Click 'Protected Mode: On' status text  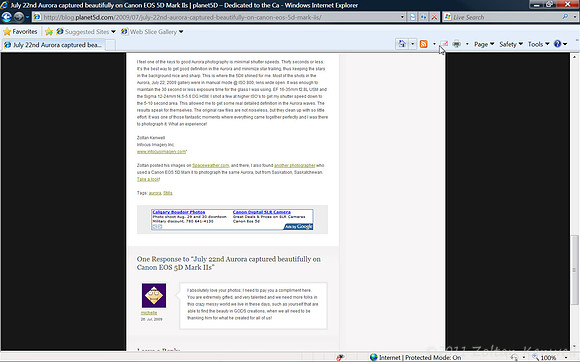coord(433,358)
